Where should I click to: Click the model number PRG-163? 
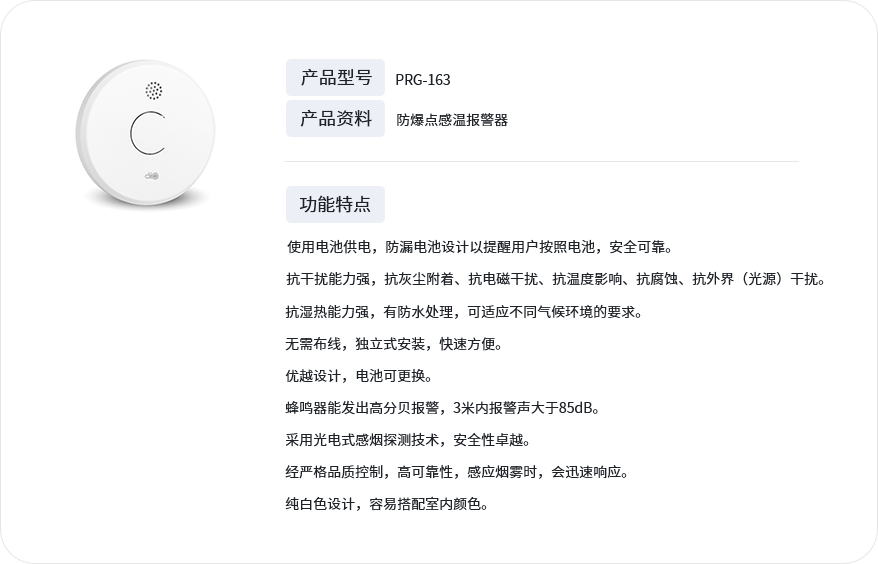coord(423,80)
